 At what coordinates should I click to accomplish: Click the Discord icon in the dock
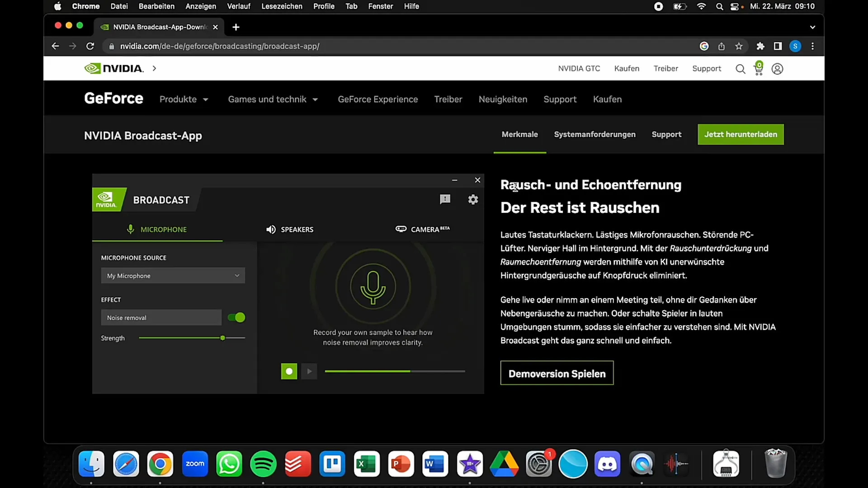tap(608, 464)
